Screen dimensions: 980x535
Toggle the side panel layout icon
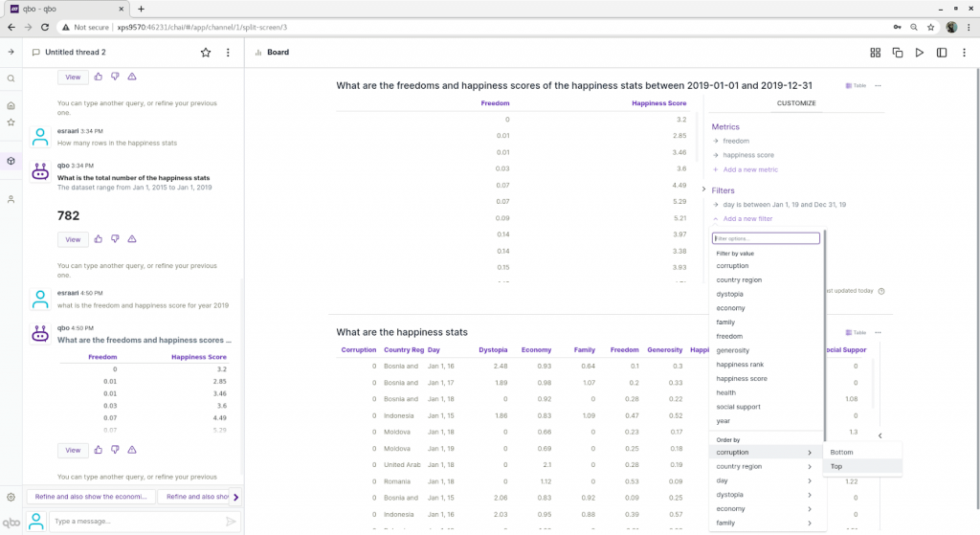pyautogui.click(x=942, y=53)
